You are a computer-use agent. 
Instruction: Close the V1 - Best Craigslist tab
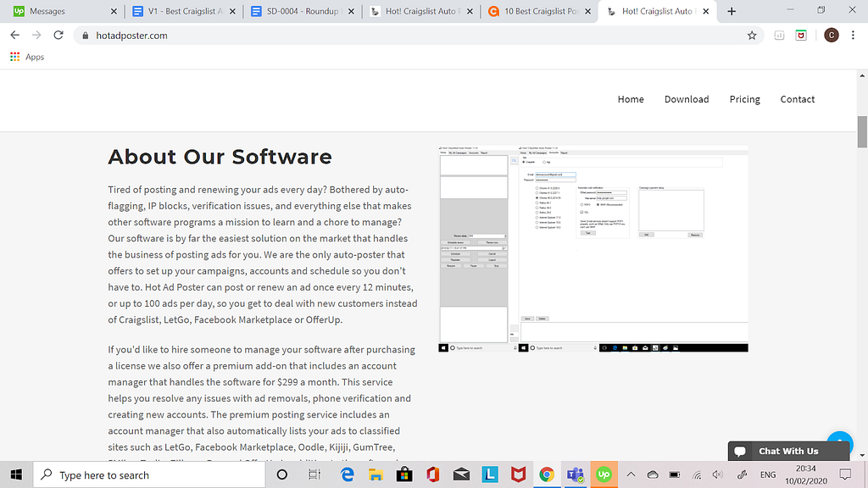coord(232,11)
